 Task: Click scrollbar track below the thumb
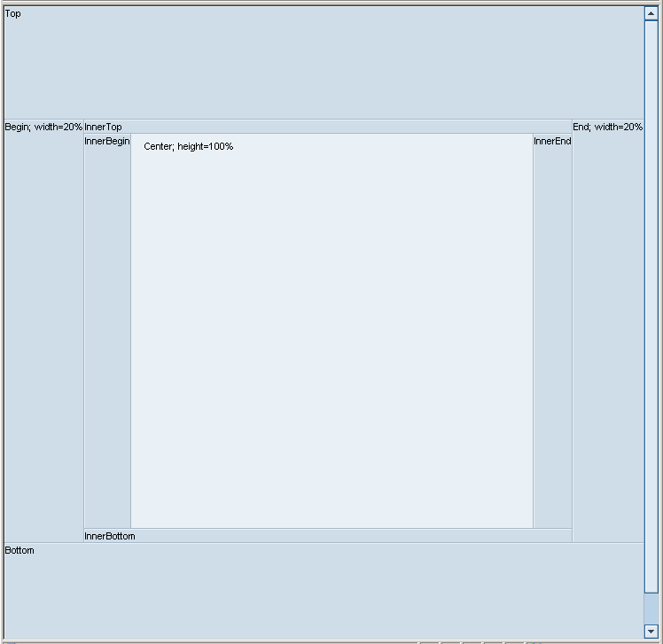coord(651,609)
